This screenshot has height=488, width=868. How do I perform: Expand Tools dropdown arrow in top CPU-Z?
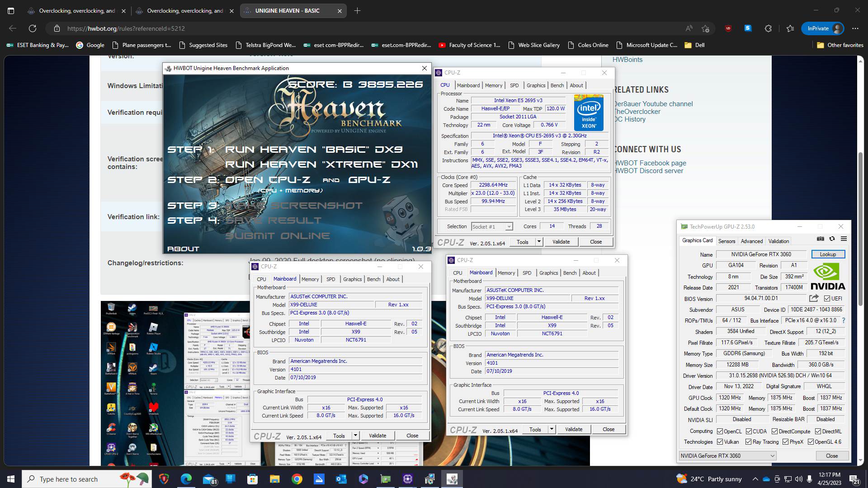click(x=538, y=242)
